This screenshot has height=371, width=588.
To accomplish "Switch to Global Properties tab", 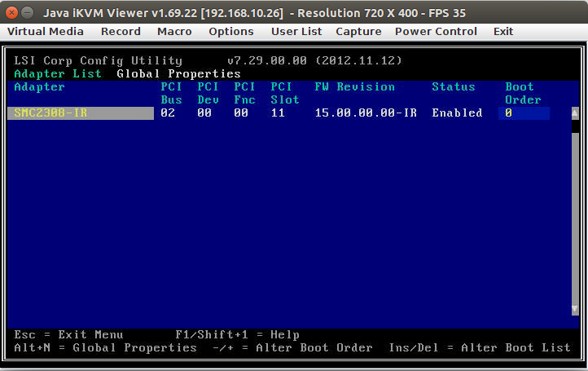I will coord(178,73).
